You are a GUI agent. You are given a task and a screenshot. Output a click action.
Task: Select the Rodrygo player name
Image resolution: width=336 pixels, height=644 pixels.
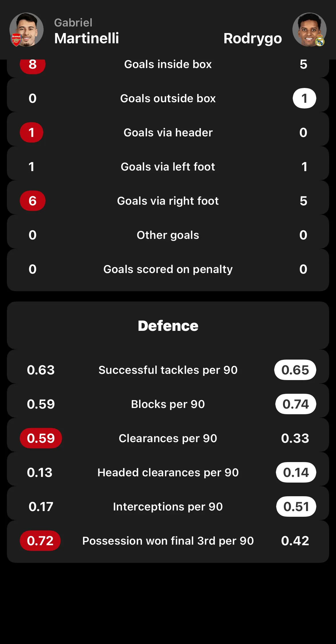click(253, 38)
